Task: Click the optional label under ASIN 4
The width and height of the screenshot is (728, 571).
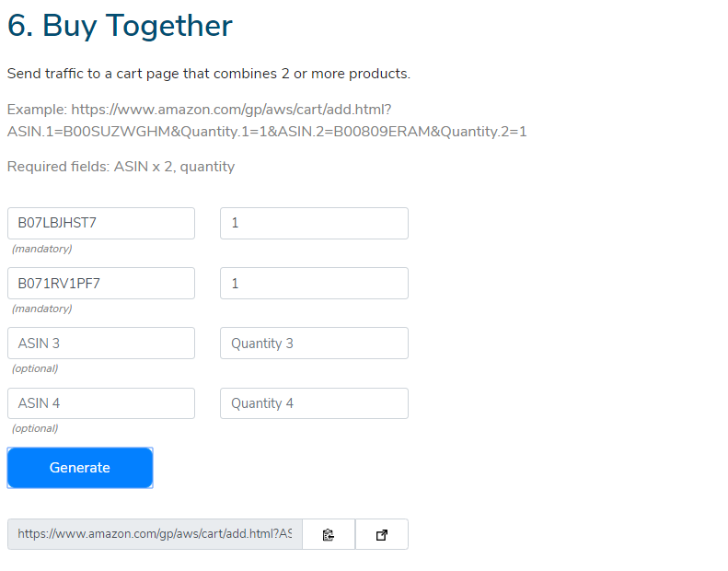Action: pyautogui.click(x=35, y=429)
